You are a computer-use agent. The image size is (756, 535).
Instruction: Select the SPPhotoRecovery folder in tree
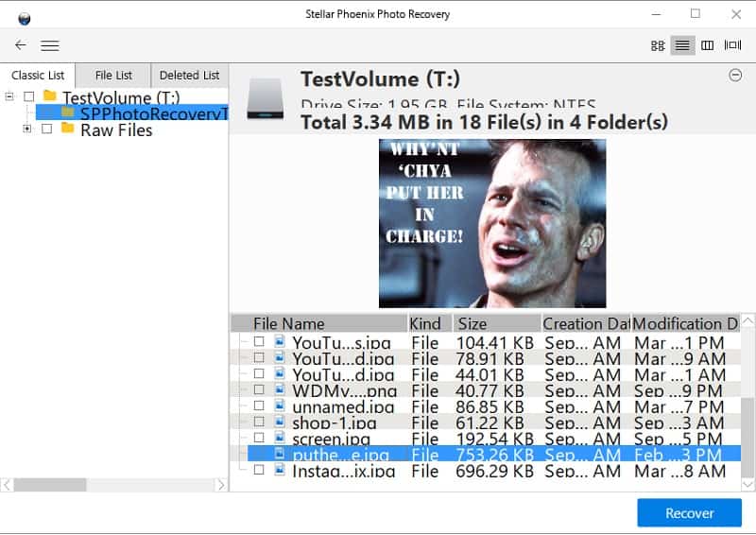[x=131, y=112]
